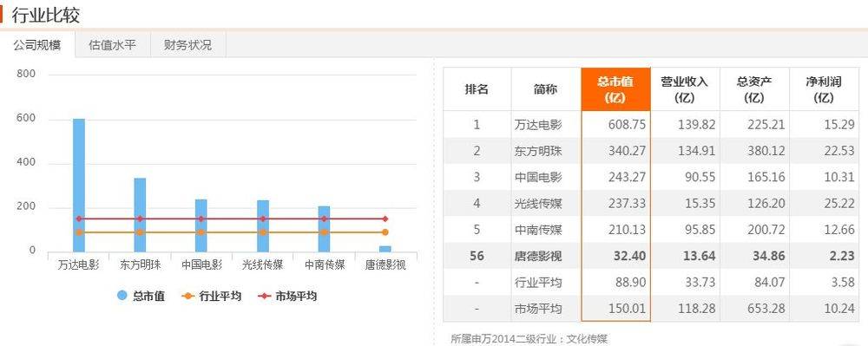The width and height of the screenshot is (868, 346).
Task: Click net profit cell 25.22
Action: (x=839, y=204)
